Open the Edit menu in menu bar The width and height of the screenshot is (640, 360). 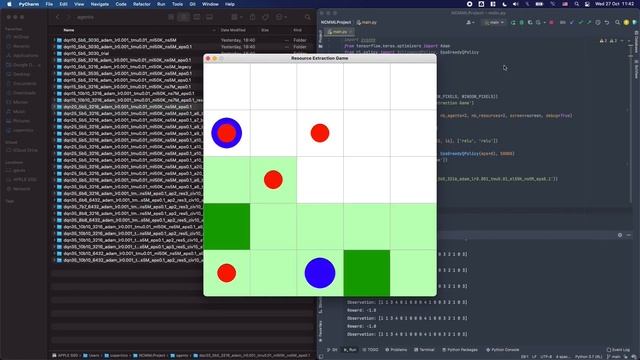click(63, 4)
